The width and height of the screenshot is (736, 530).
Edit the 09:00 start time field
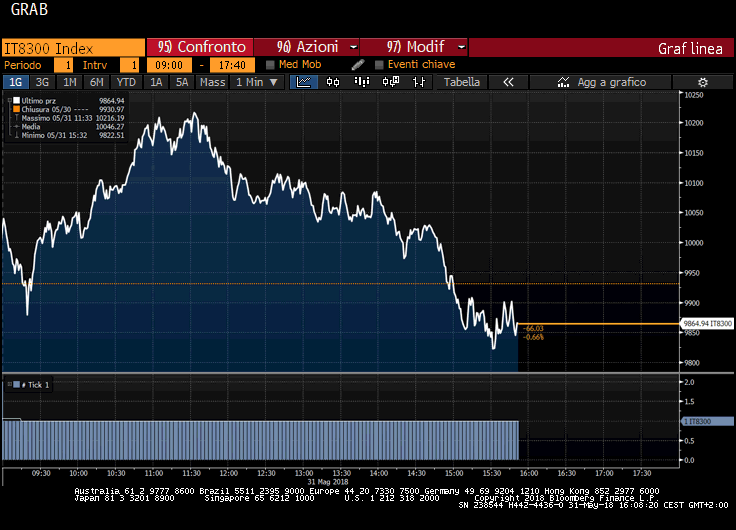[169, 65]
